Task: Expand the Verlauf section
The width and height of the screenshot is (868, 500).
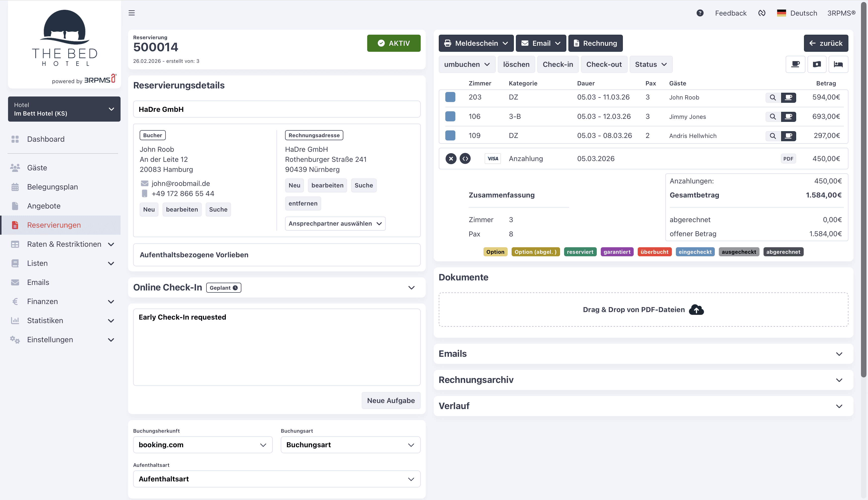Action: [643, 406]
